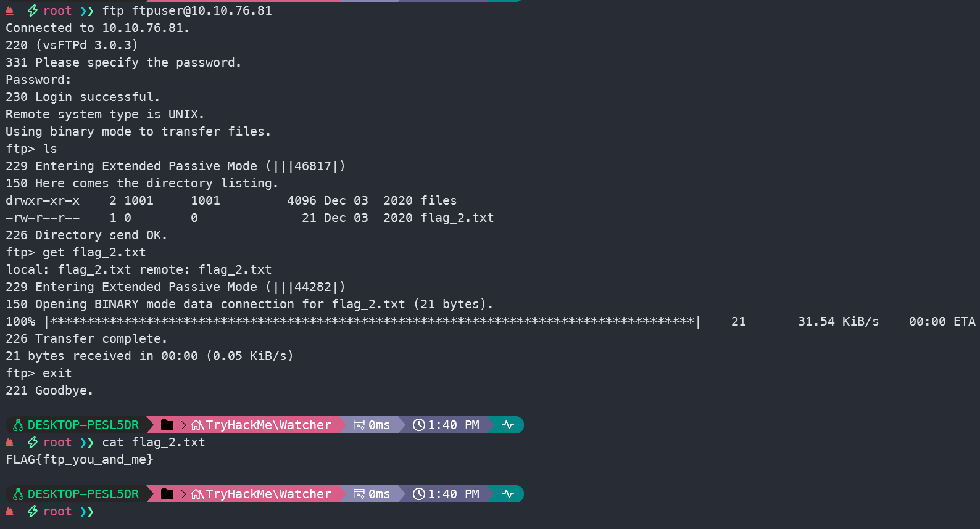Image resolution: width=980 pixels, height=529 pixels.
Task: Click the lightning bolt icon on the last prompt line
Action: pyautogui.click(x=33, y=511)
